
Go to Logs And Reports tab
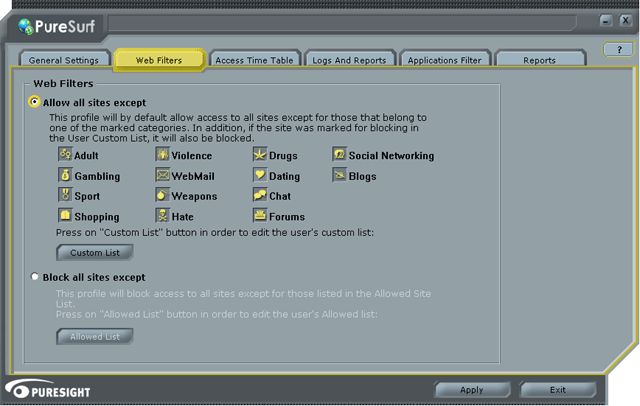point(349,60)
